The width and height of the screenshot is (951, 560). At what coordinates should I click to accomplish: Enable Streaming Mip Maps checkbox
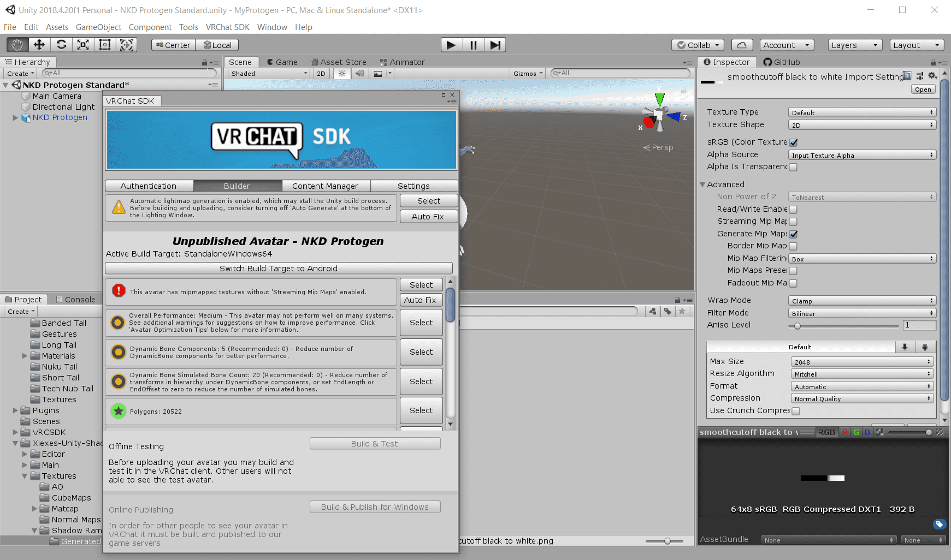coord(793,222)
